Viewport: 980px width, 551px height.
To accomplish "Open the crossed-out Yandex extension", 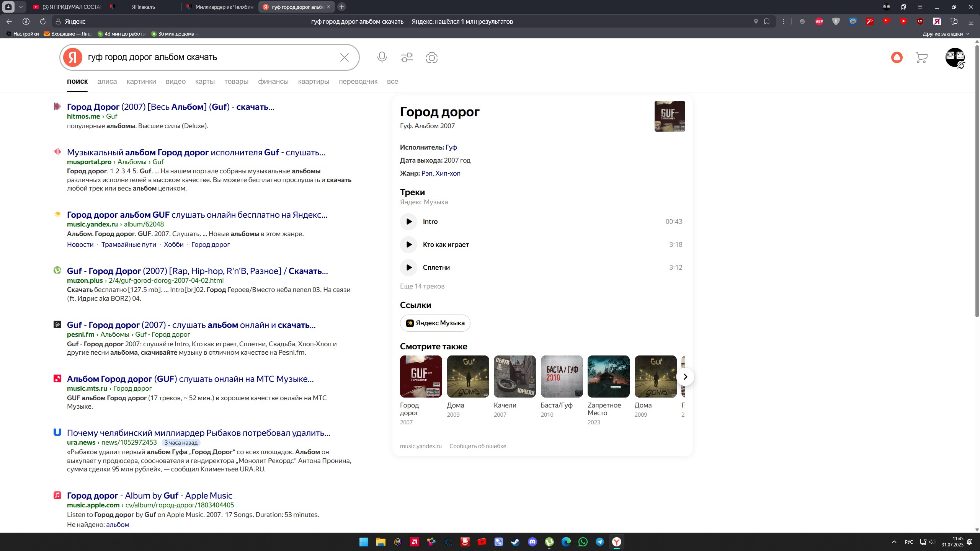I will [x=937, y=21].
